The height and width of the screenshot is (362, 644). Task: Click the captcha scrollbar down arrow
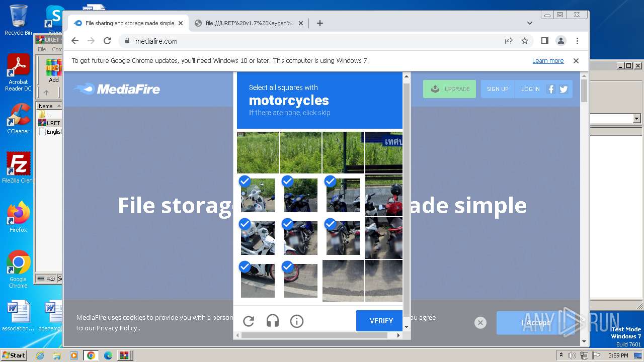tap(407, 327)
